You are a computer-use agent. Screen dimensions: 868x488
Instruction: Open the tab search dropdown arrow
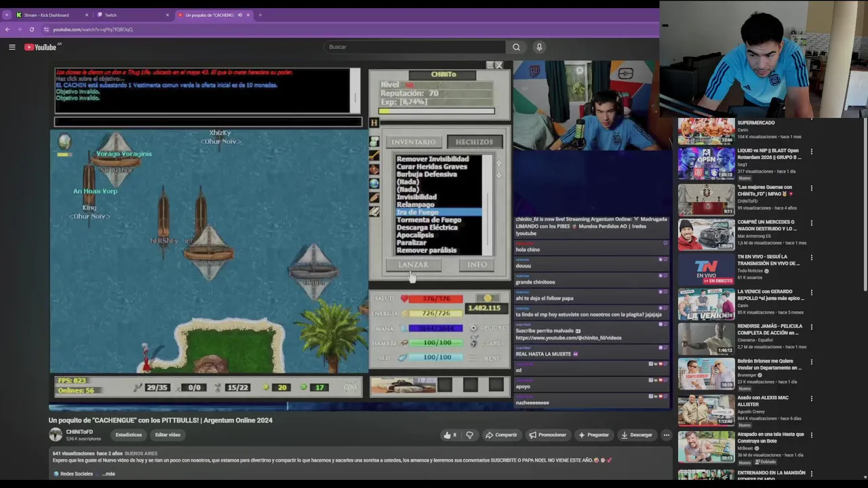pyautogui.click(x=6, y=15)
